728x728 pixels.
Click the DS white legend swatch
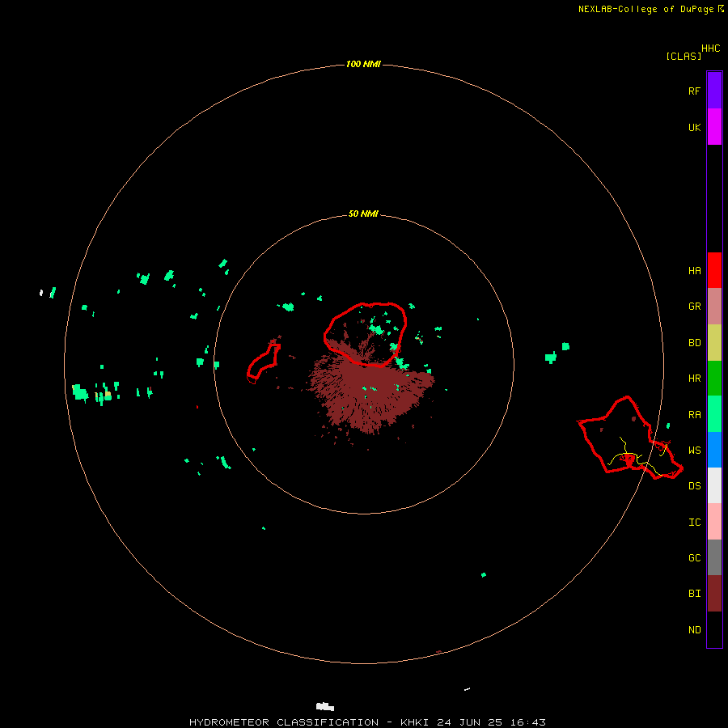(x=714, y=485)
